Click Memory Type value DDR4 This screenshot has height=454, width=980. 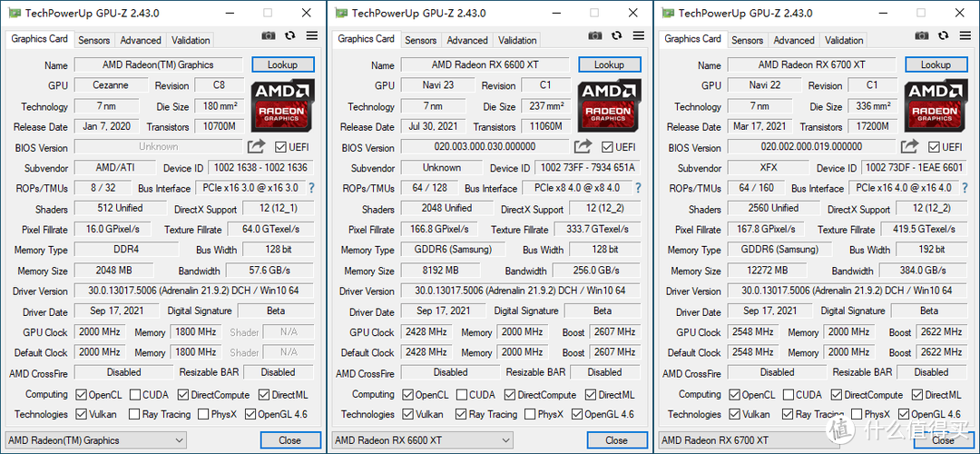(125, 250)
